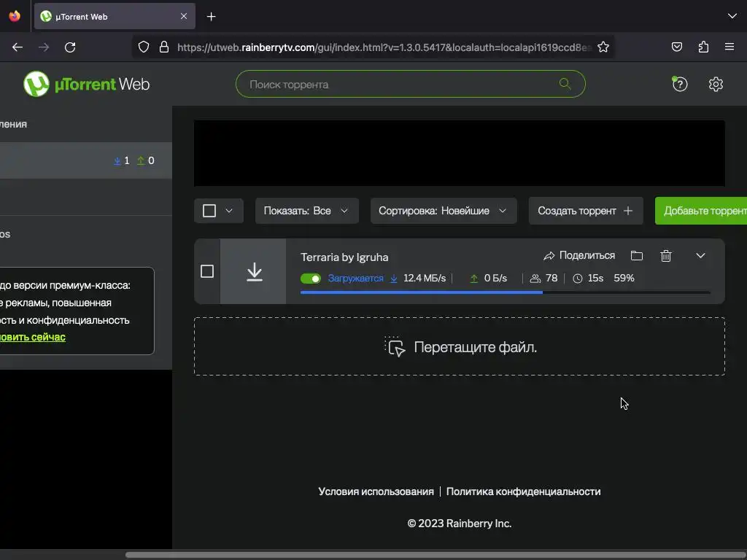Go back with the browser back arrow
This screenshot has width=747, height=560.
pos(18,47)
